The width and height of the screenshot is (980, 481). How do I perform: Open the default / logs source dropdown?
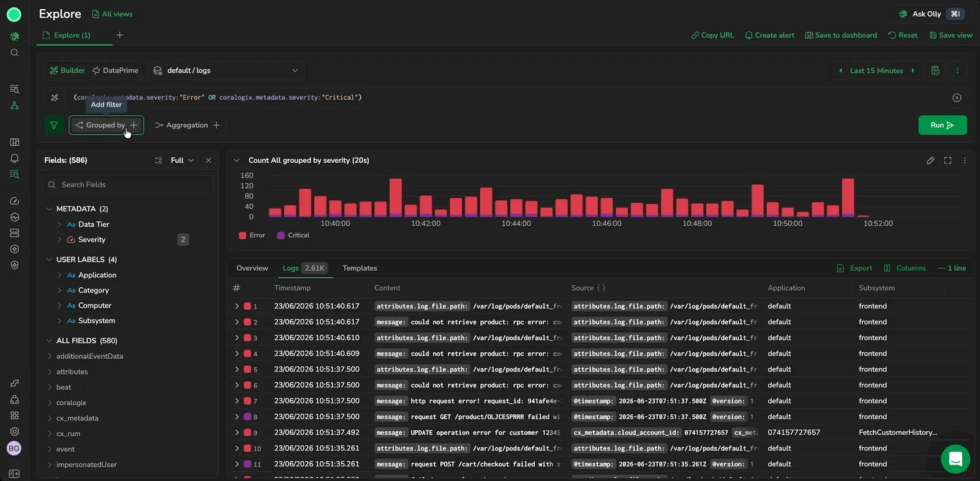click(x=226, y=71)
